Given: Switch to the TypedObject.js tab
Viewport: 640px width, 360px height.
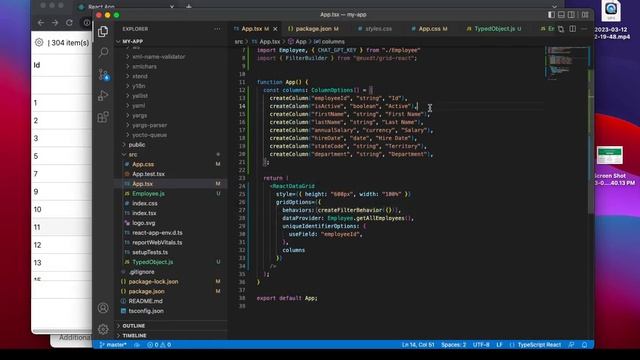Looking at the screenshot, I should pos(494,29).
